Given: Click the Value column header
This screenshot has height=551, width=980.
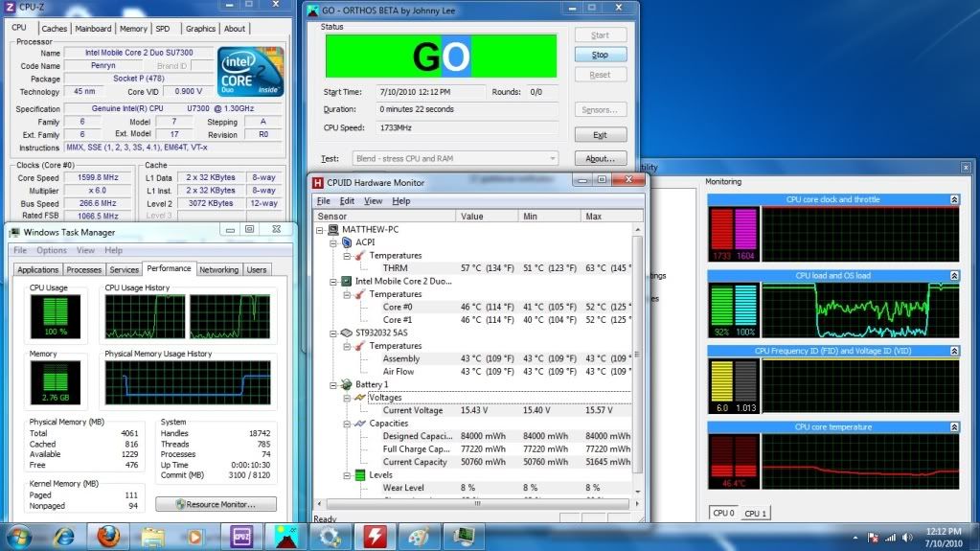Looking at the screenshot, I should pyautogui.click(x=488, y=216).
